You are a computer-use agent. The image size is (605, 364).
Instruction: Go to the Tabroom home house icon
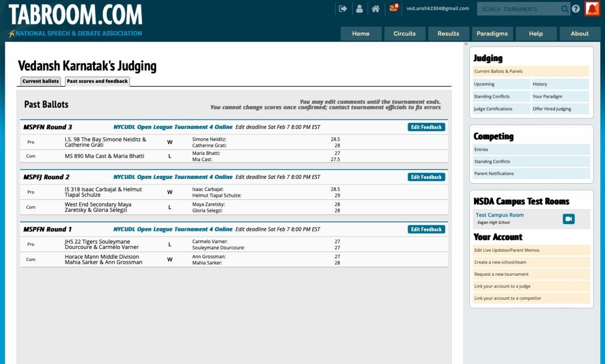coord(375,8)
